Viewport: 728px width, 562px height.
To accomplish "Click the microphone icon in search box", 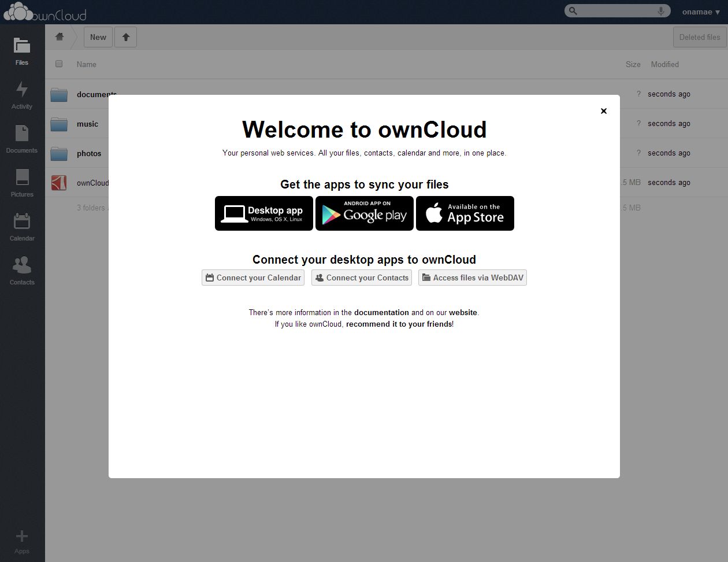I will [661, 11].
